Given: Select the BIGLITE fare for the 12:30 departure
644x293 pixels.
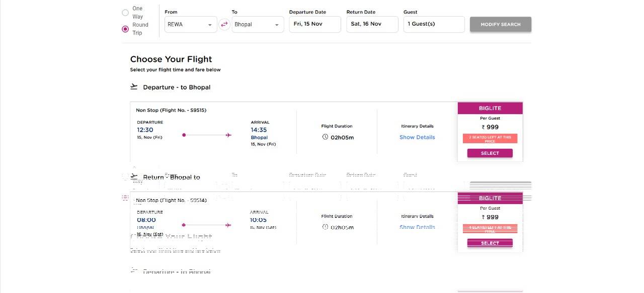Looking at the screenshot, I should coord(490,153).
